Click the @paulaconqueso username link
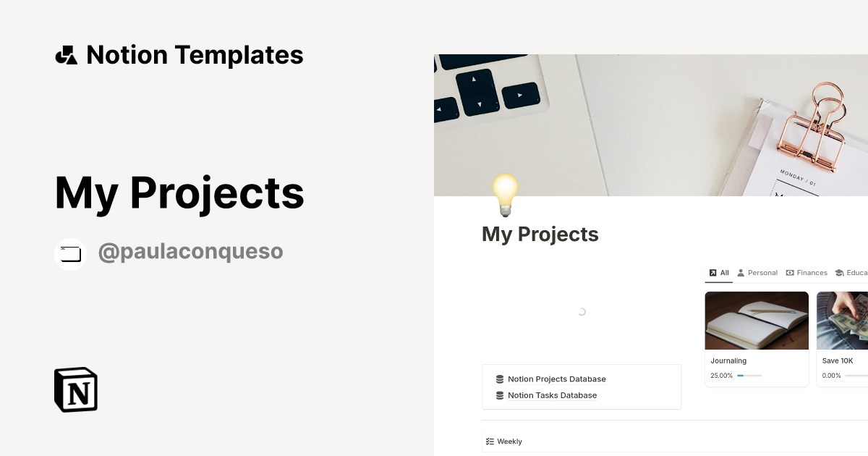The image size is (868, 456). (x=190, y=251)
